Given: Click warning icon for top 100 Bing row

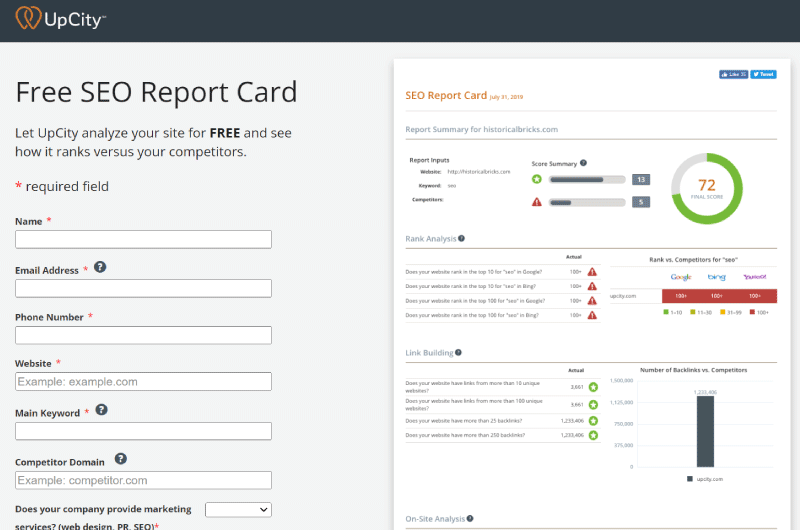Looking at the screenshot, I should 592,315.
